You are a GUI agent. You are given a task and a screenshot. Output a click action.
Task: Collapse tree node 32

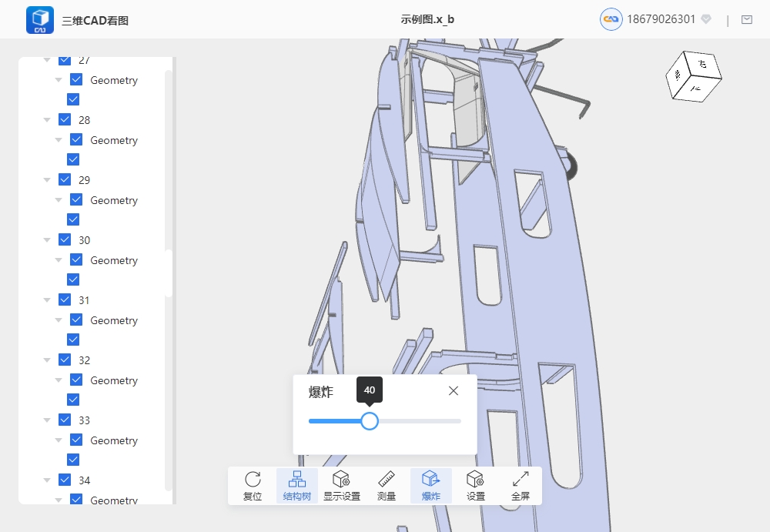(47, 360)
